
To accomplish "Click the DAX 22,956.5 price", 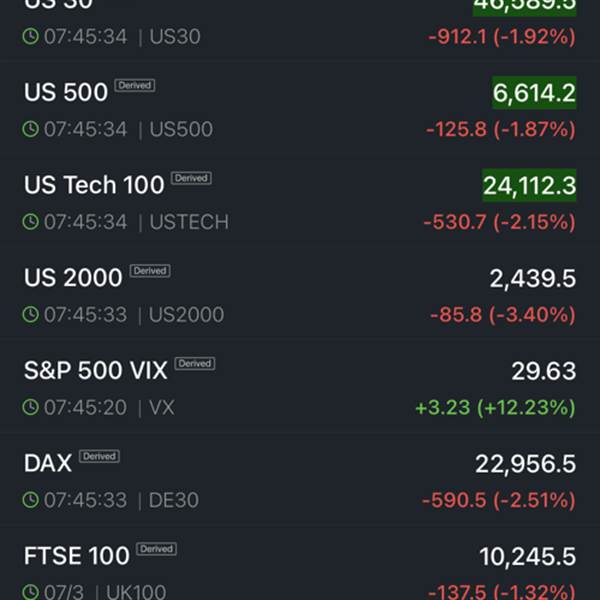I will click(525, 463).
